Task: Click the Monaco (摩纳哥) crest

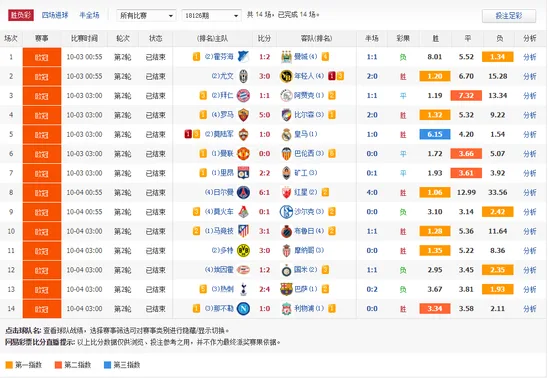Action: point(286,250)
